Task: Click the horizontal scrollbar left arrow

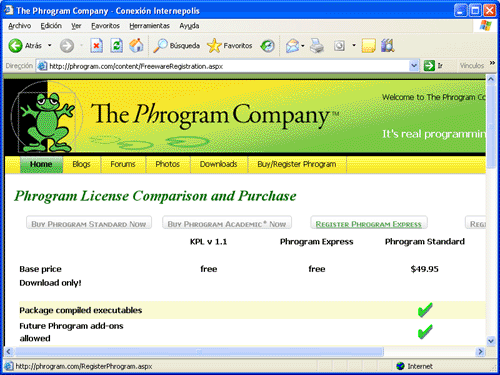Action: click(x=9, y=352)
